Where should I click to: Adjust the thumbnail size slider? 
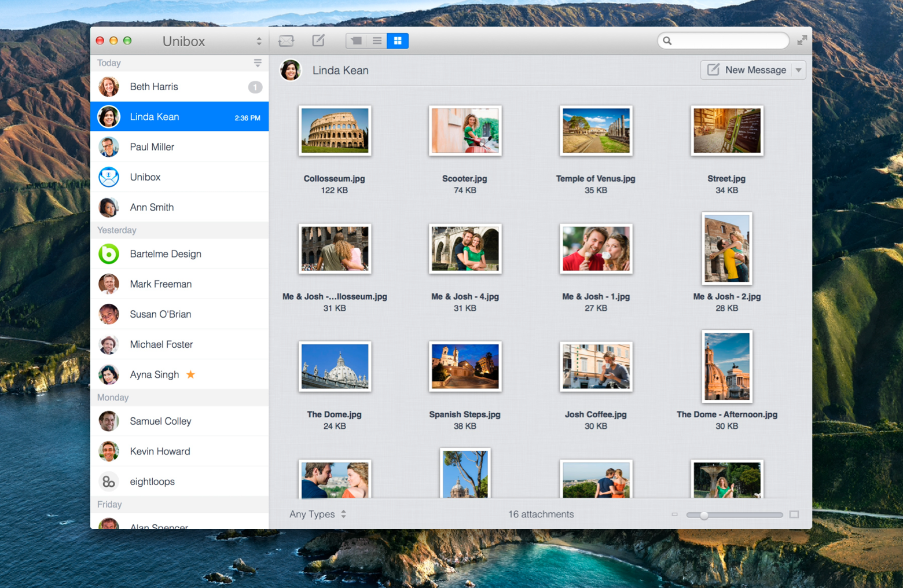click(x=704, y=514)
